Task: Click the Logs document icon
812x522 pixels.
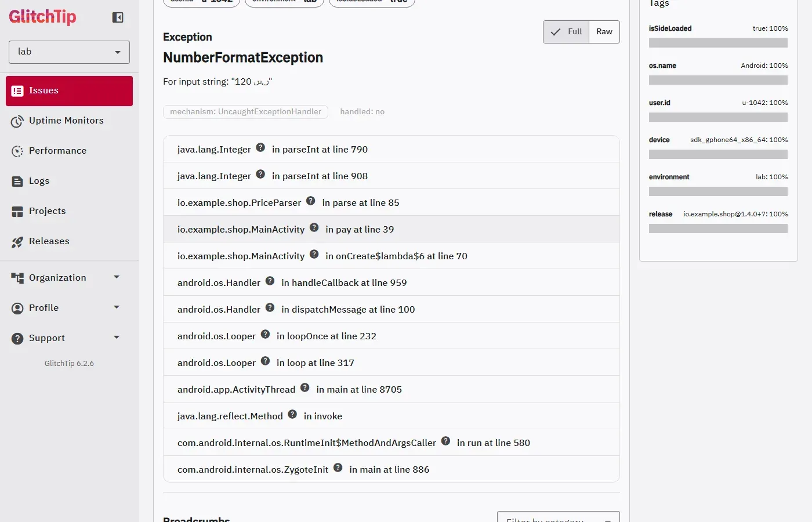Action: point(17,182)
